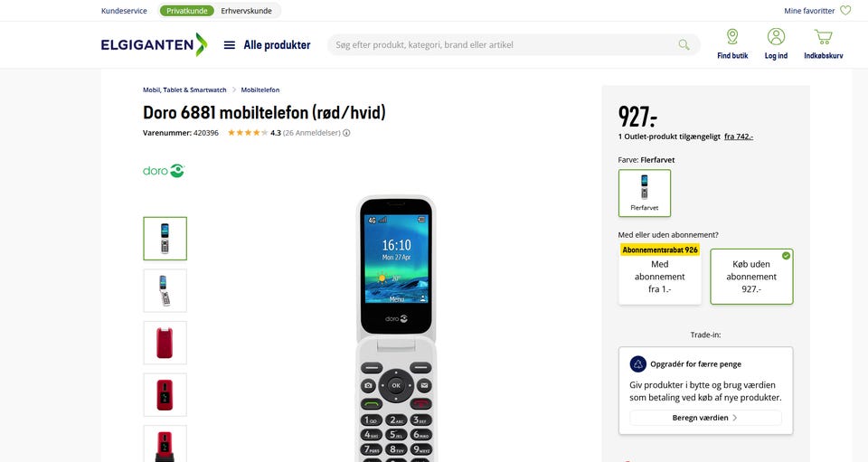Switch to Erhvervskunde customer type
868x462 pixels.
(246, 11)
